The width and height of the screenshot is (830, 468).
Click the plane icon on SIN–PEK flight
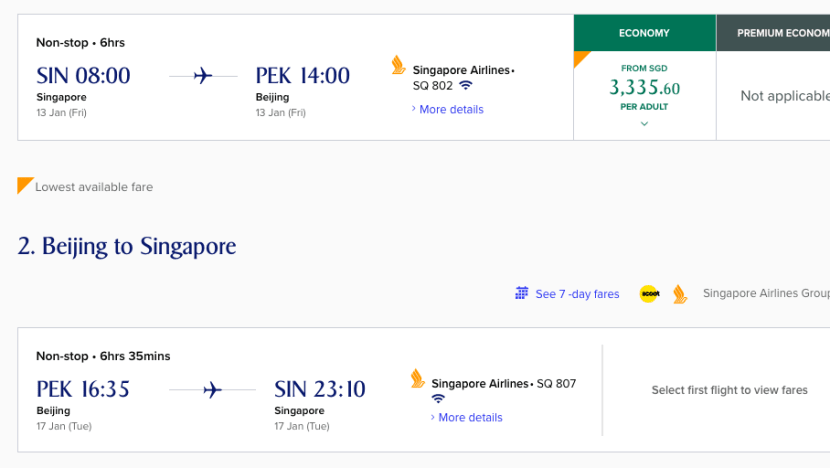click(x=204, y=76)
